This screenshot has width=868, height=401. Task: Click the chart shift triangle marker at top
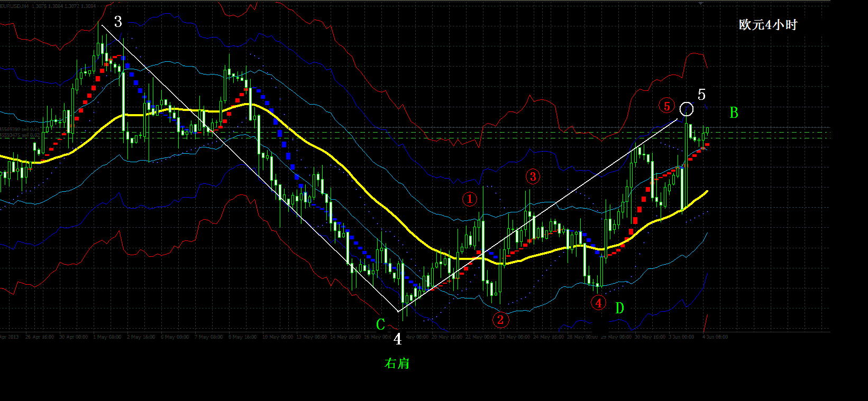pyautogui.click(x=701, y=4)
